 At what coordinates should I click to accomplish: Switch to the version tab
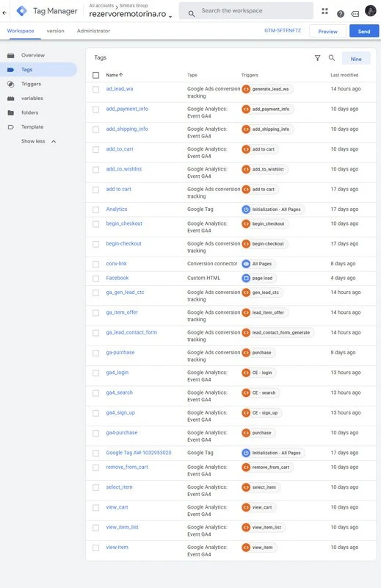(56, 31)
